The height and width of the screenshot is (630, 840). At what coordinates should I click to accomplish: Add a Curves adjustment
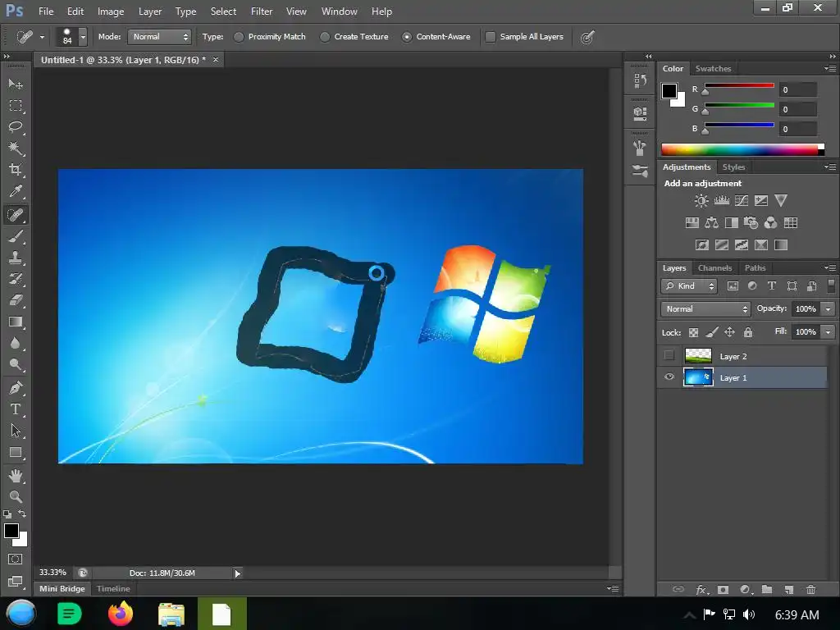742,201
